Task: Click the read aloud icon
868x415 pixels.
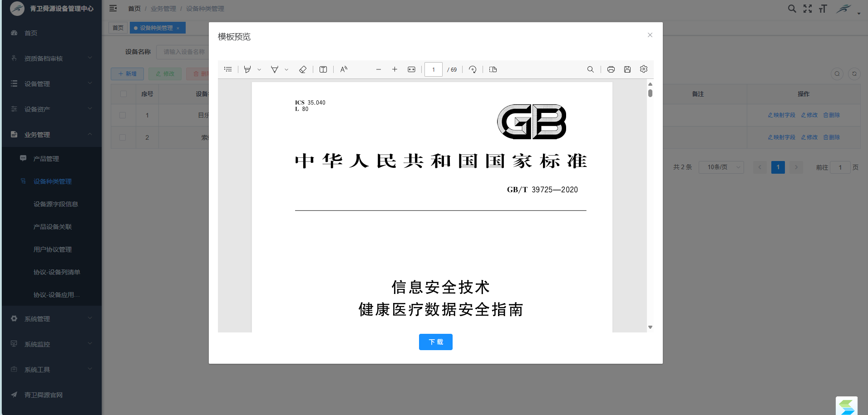Action: tap(344, 69)
